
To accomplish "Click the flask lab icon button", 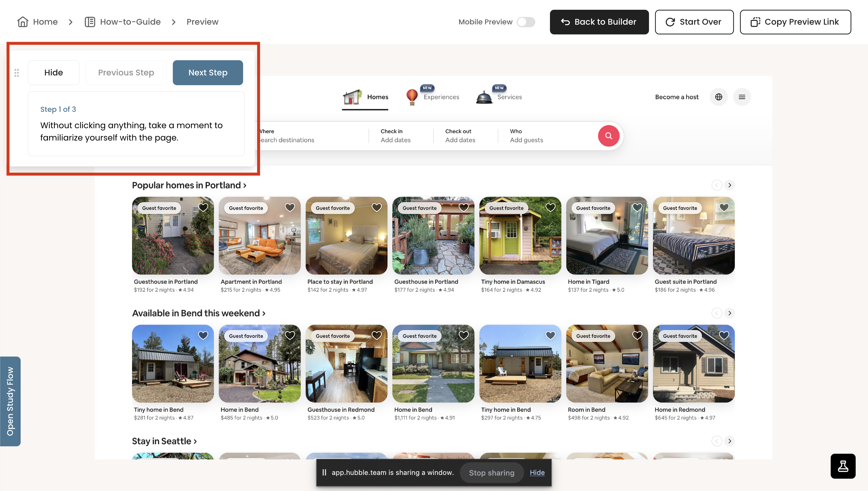I will click(843, 466).
